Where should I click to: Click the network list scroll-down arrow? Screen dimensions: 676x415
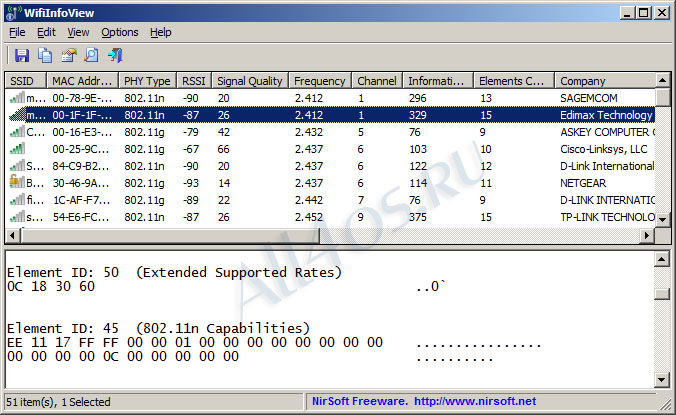click(663, 220)
